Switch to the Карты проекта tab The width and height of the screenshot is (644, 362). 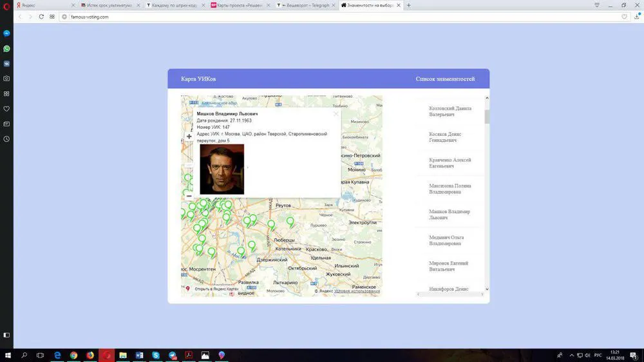239,5
